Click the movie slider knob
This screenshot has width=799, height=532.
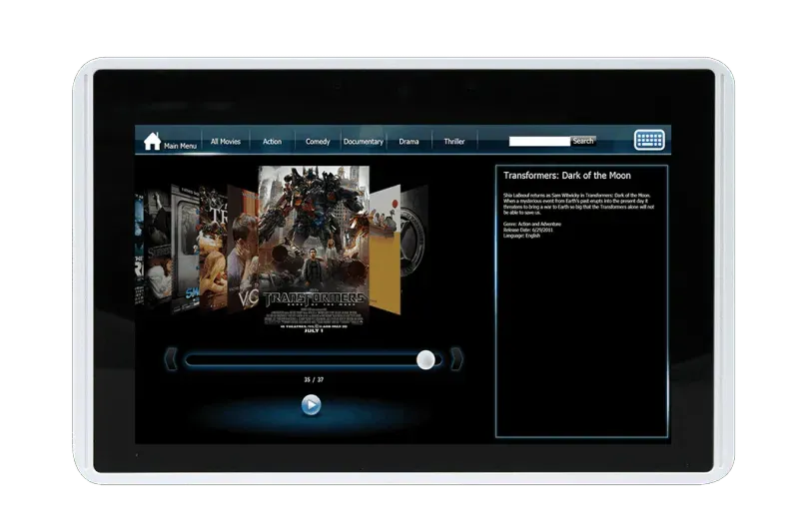425,360
